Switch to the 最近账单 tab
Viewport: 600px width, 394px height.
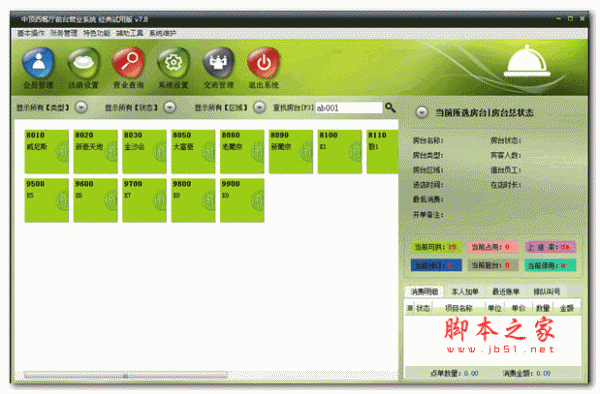tap(506, 291)
